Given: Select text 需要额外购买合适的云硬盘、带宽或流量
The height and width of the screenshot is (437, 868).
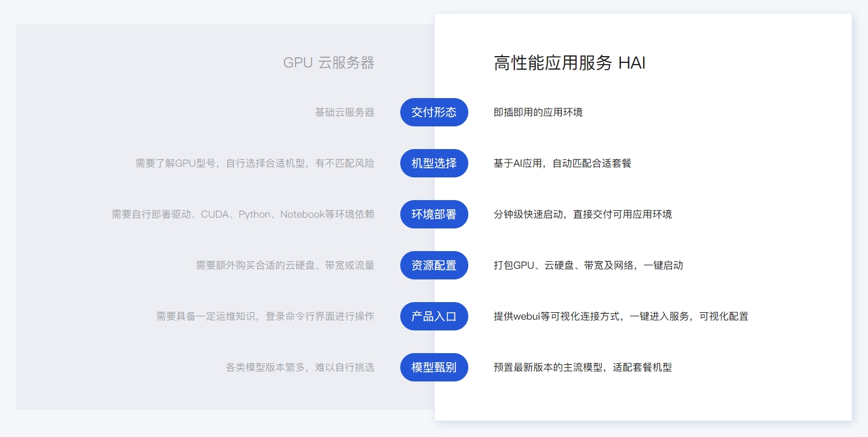Looking at the screenshot, I should pos(285,265).
